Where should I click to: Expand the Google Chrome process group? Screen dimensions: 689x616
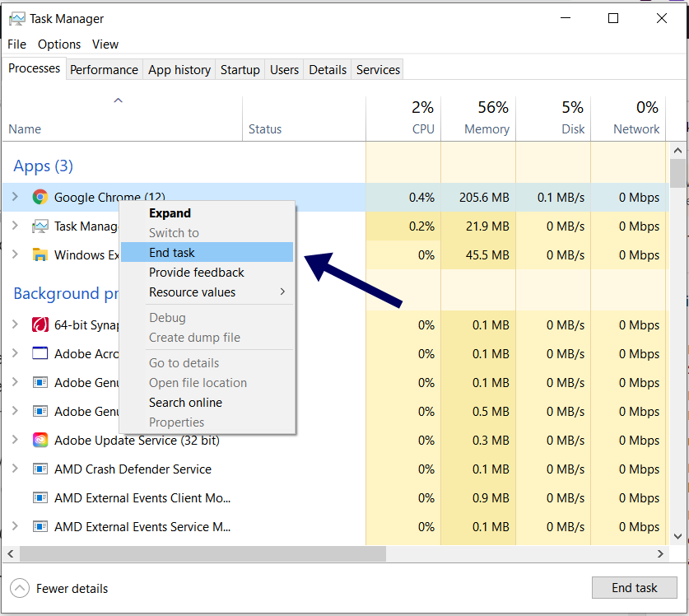tap(15, 198)
